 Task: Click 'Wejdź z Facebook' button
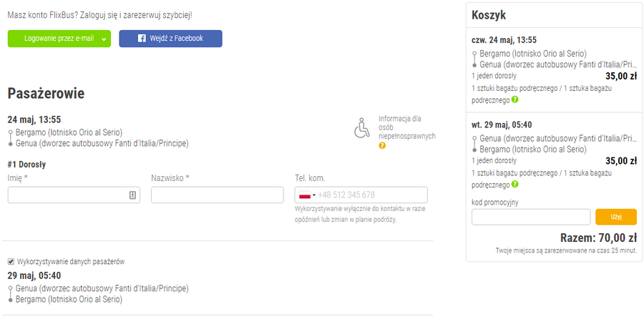point(170,39)
